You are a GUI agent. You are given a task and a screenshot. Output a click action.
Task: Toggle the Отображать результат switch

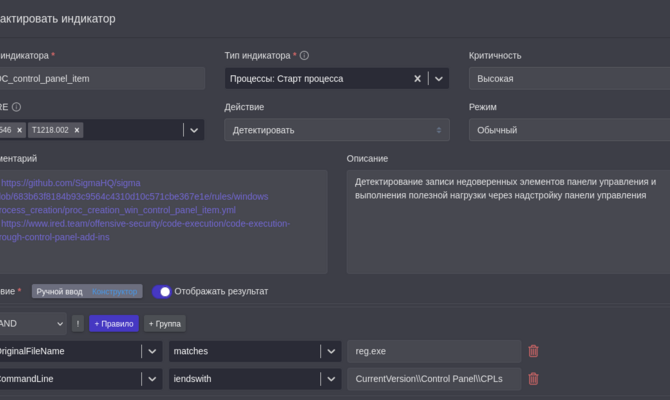pos(162,291)
